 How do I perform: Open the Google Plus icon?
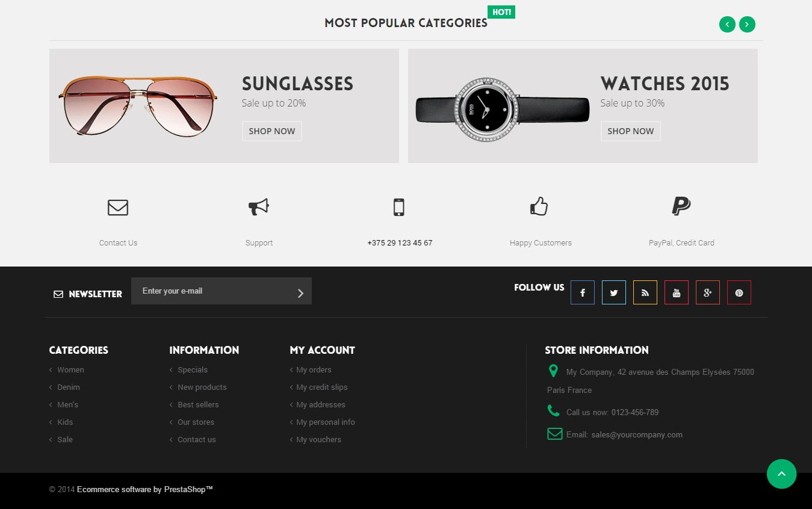tap(707, 292)
